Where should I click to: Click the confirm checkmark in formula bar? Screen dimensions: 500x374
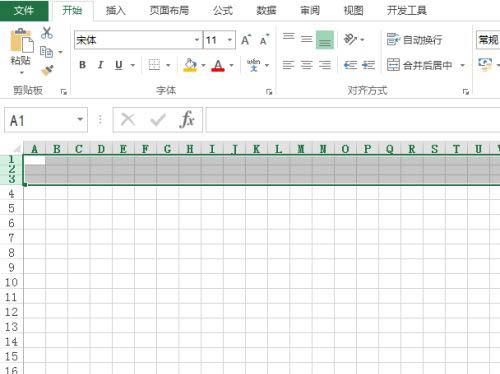point(158,119)
